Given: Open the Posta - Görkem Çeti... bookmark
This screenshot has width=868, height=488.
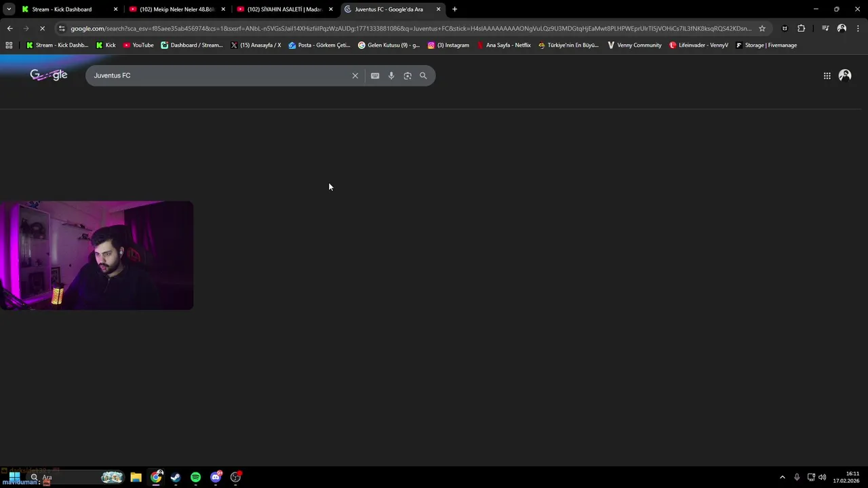Looking at the screenshot, I should click(x=319, y=45).
